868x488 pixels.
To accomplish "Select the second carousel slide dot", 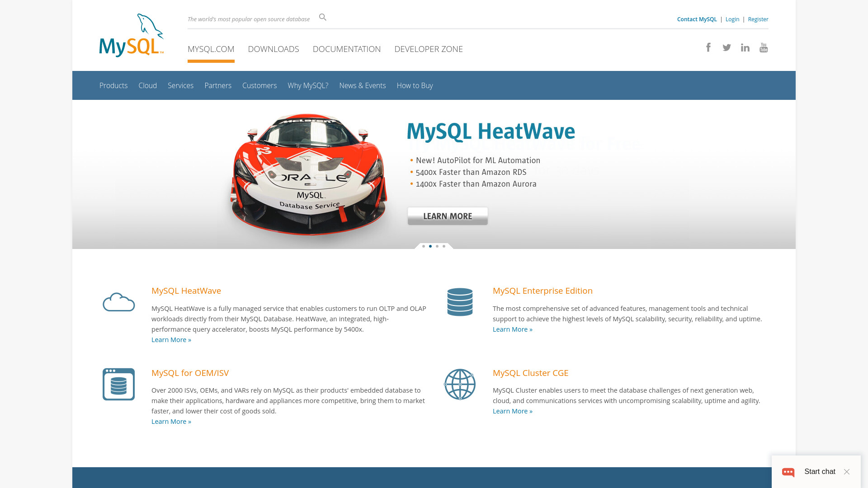I will pyautogui.click(x=430, y=246).
